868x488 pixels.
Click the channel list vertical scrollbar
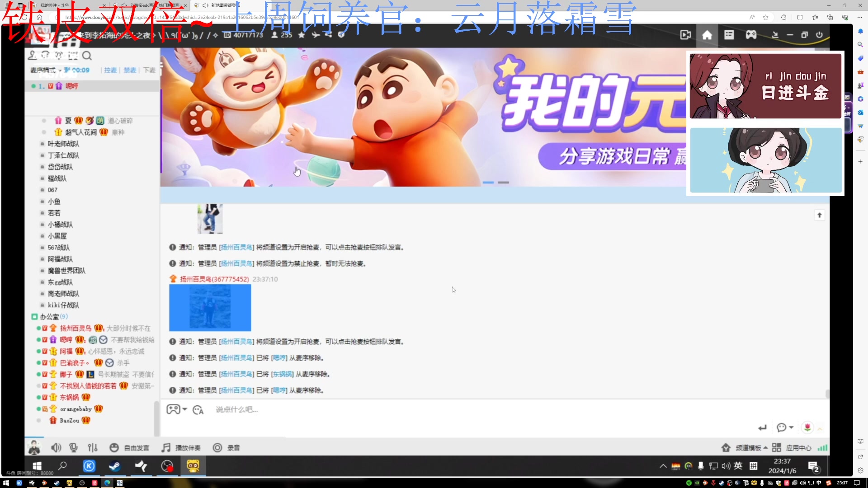pos(157,418)
